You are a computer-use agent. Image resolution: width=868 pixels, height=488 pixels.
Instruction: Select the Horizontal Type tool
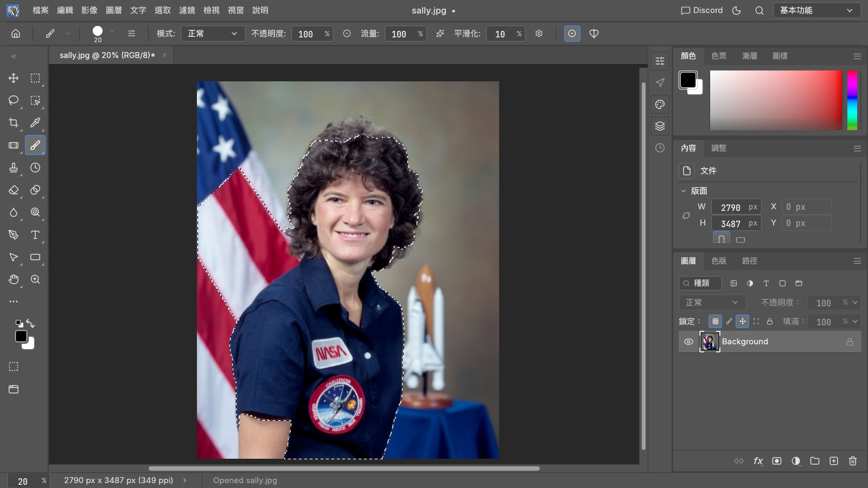35,235
